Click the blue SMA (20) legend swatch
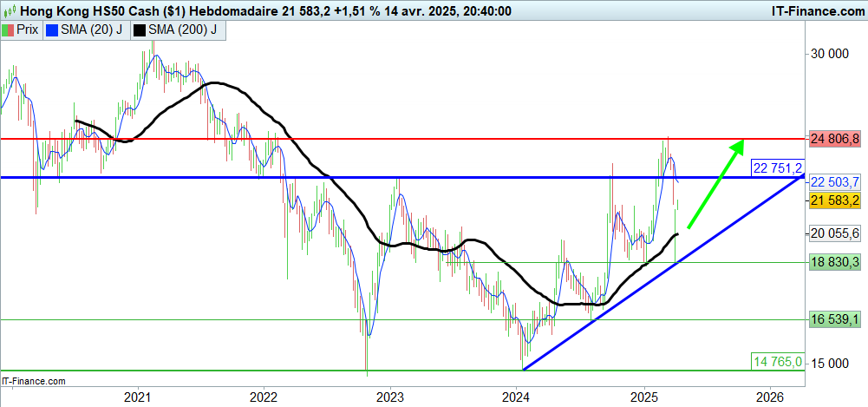Screen dimensions: 868x407 tap(51, 30)
